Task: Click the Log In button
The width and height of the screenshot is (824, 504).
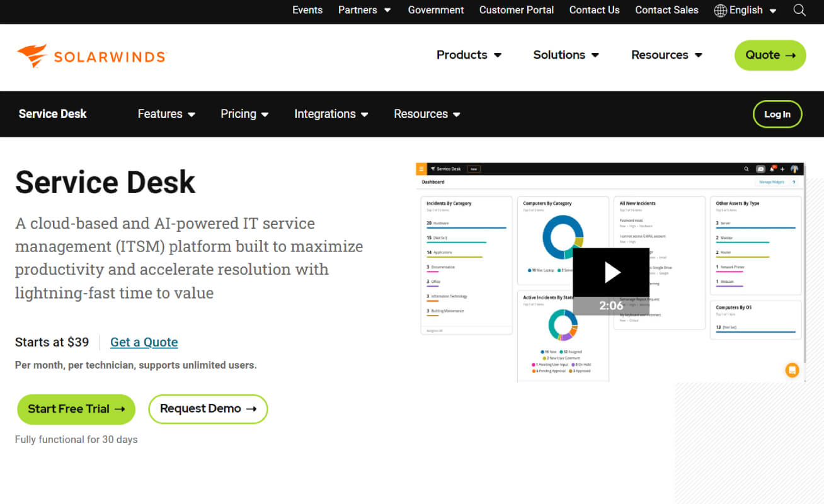Action: [777, 114]
